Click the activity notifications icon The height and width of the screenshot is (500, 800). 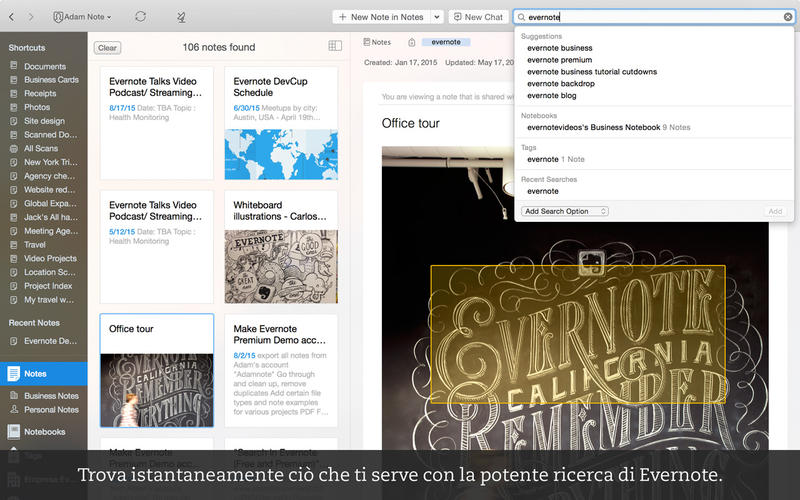point(181,17)
